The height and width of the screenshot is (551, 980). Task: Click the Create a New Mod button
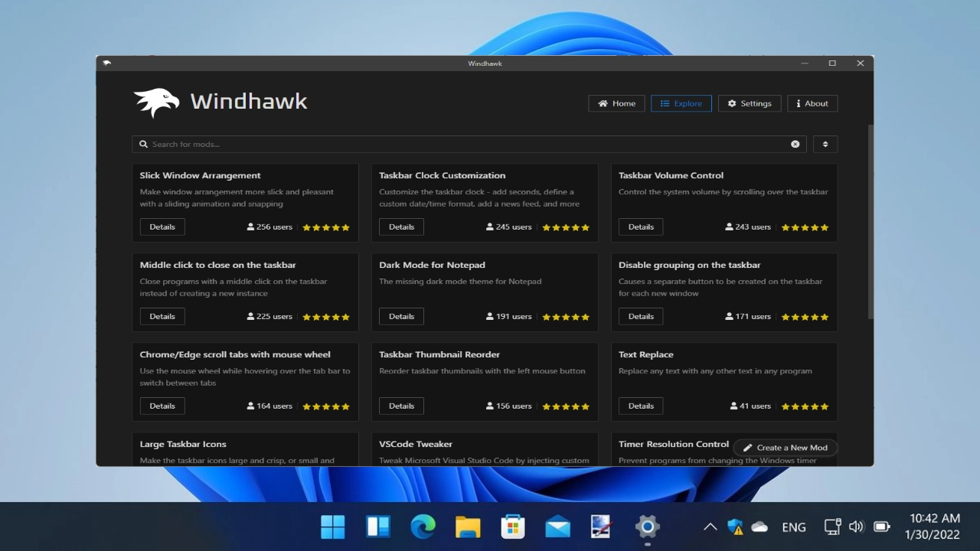[x=786, y=448]
